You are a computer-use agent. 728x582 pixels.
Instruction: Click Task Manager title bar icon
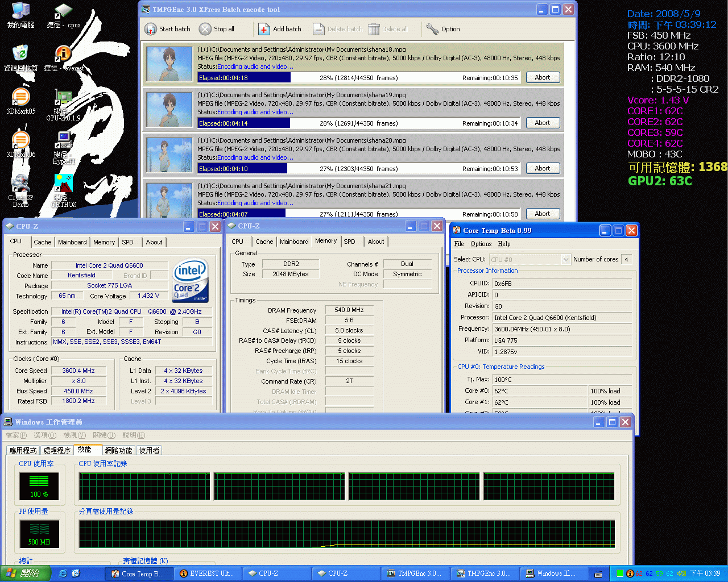[8, 422]
